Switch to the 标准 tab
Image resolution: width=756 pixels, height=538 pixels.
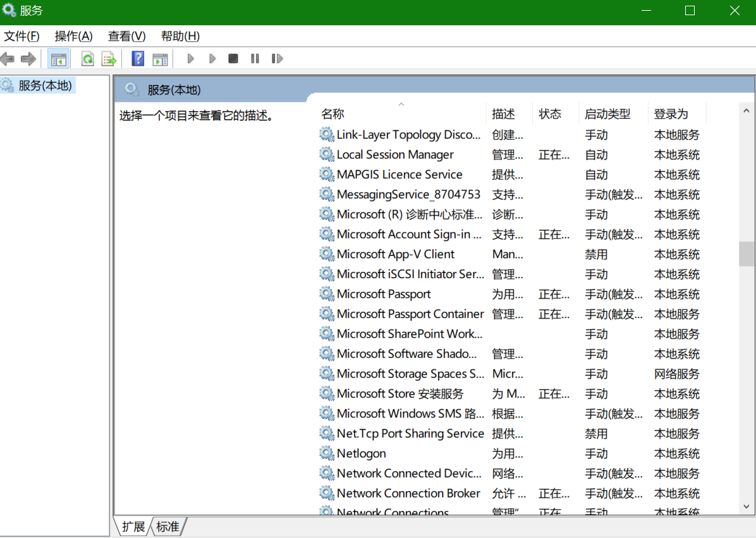pyautogui.click(x=168, y=527)
